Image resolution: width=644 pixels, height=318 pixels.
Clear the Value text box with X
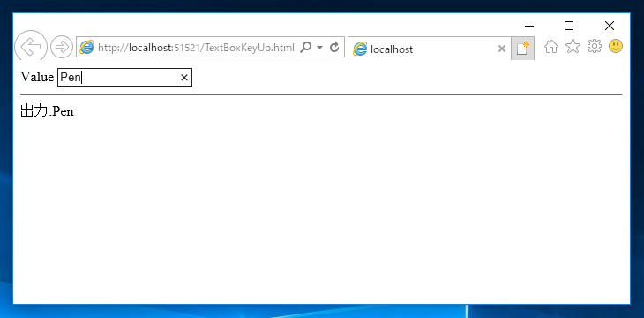184,78
